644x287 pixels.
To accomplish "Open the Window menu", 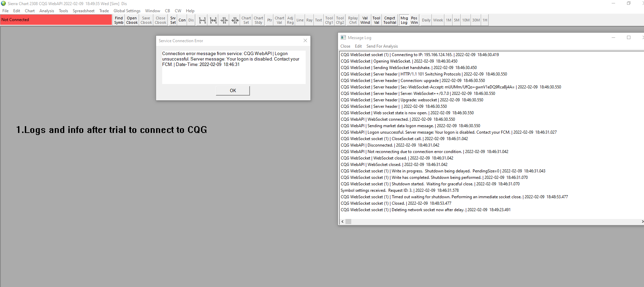I will pos(153,11).
